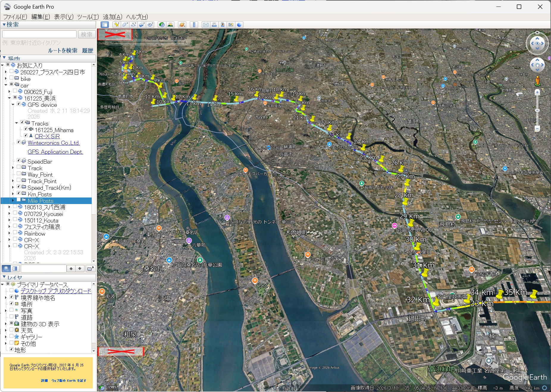Expand the Speed_Track(Km) folder
The height and width of the screenshot is (392, 551).
[13, 188]
